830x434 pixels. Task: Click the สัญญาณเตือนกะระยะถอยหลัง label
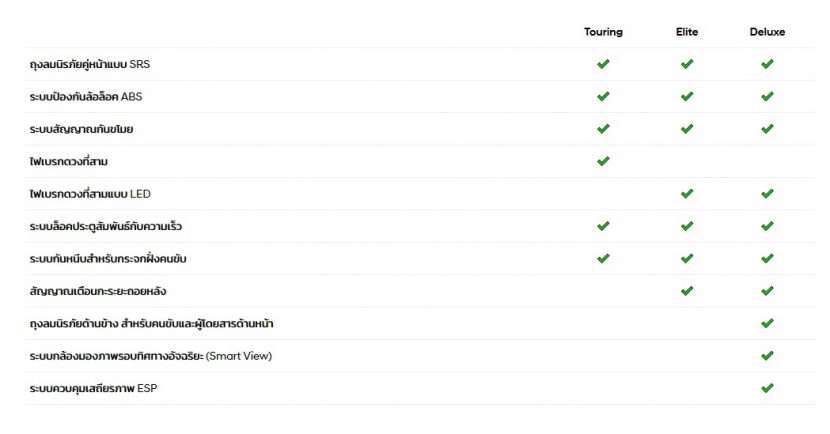point(98,291)
